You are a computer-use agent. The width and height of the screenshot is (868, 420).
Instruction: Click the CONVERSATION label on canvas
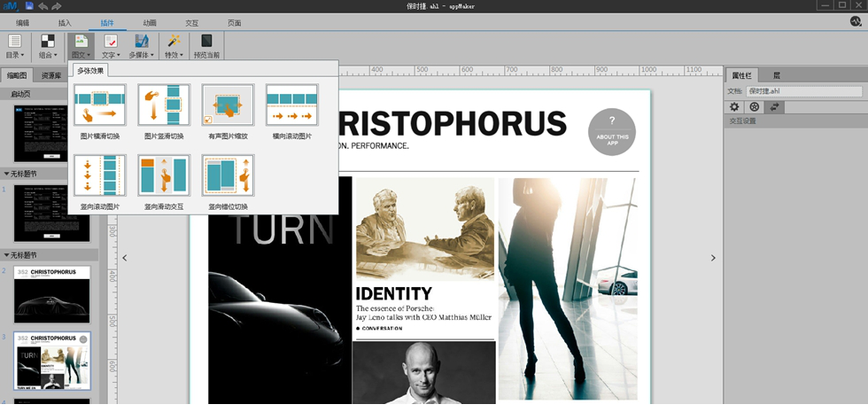pyautogui.click(x=382, y=329)
